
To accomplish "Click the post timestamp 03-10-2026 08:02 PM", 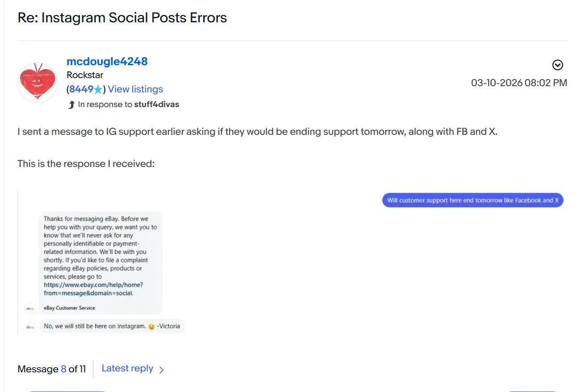I will point(519,83).
